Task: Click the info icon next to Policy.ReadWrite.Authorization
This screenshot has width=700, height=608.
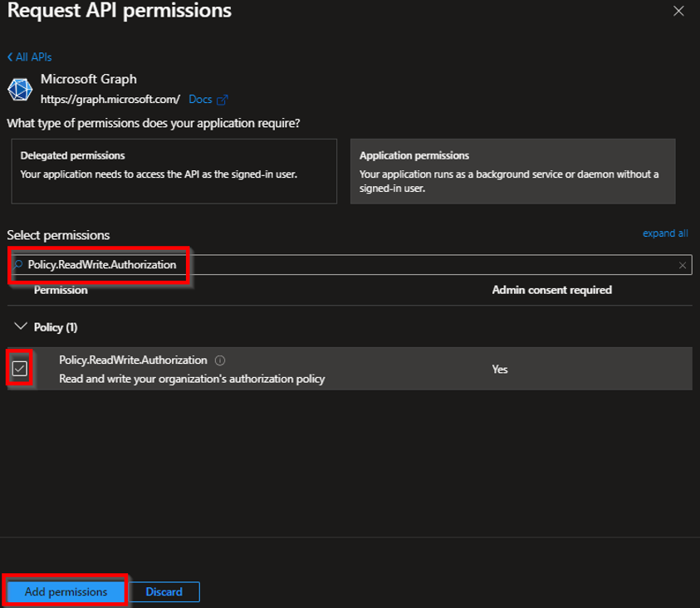Action: [x=220, y=360]
